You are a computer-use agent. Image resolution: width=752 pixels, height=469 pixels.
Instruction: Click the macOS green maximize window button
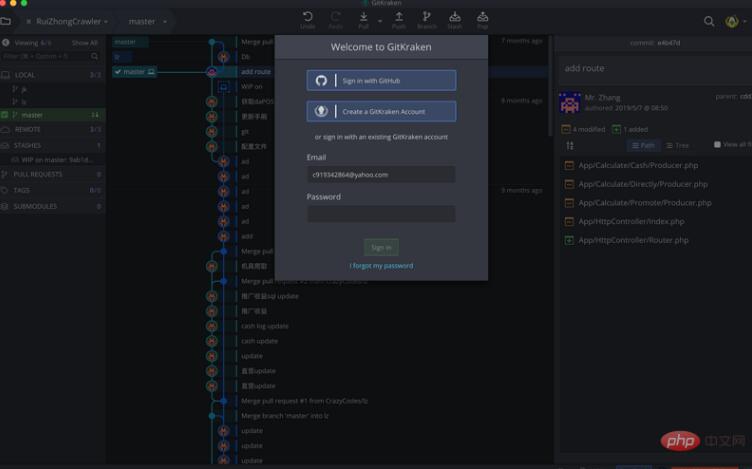click(x=24, y=3)
